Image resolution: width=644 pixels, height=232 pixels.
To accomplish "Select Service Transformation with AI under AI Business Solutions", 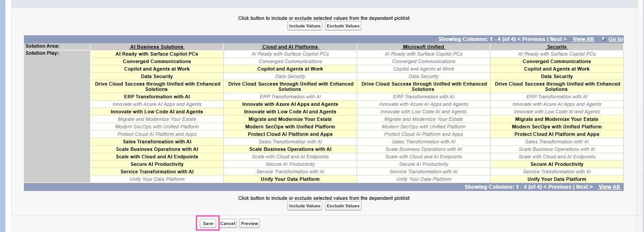I will coord(157,172).
